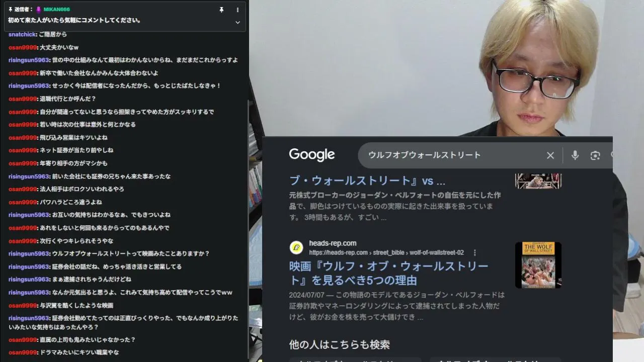
Task: Open the result title ending ブ・ウォールストリート』vs ...
Action: pos(367,181)
